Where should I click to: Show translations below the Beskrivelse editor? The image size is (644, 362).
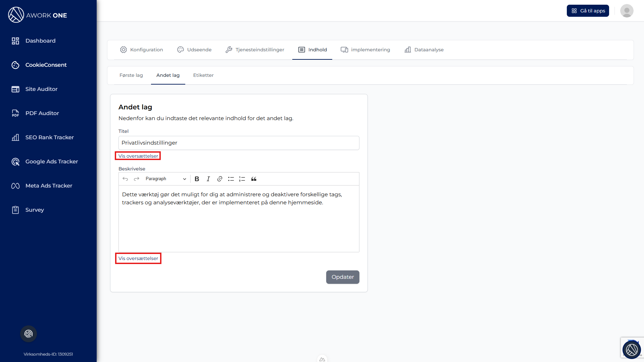pyautogui.click(x=138, y=258)
